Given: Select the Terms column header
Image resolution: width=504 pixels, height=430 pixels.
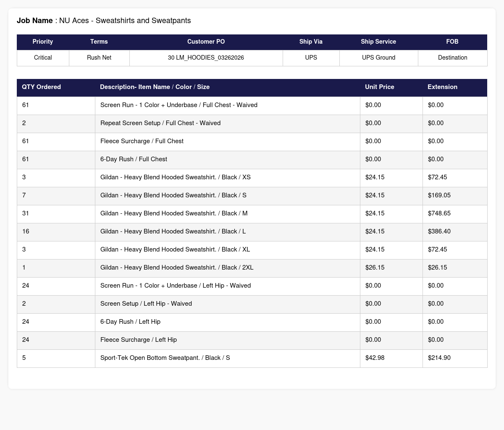Looking at the screenshot, I should pyautogui.click(x=99, y=42).
